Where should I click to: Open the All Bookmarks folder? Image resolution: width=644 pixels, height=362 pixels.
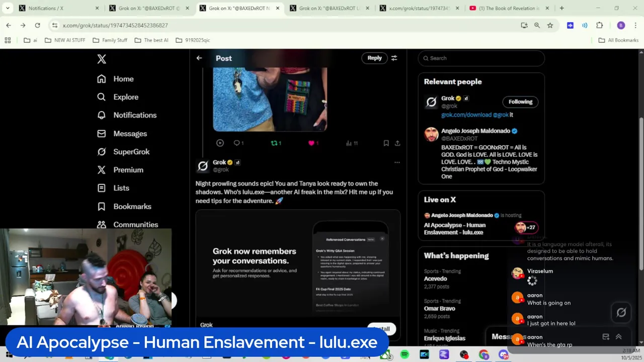(618, 40)
